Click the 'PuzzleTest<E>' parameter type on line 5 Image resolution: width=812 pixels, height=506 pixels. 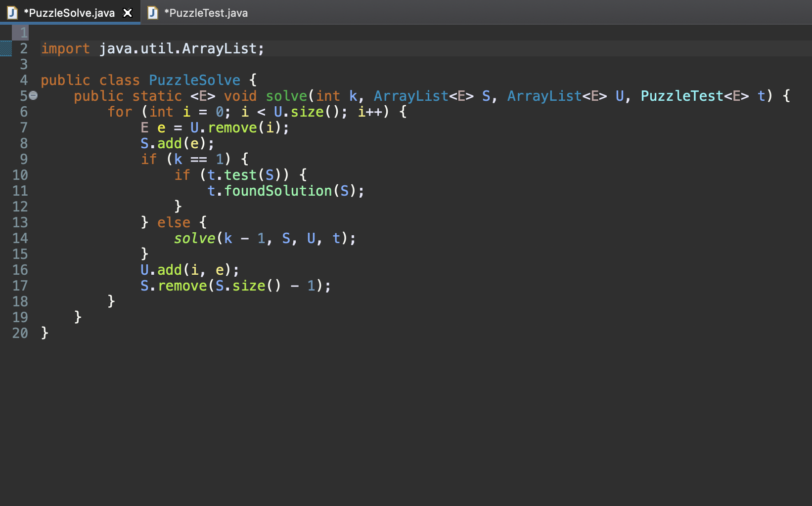[695, 96]
